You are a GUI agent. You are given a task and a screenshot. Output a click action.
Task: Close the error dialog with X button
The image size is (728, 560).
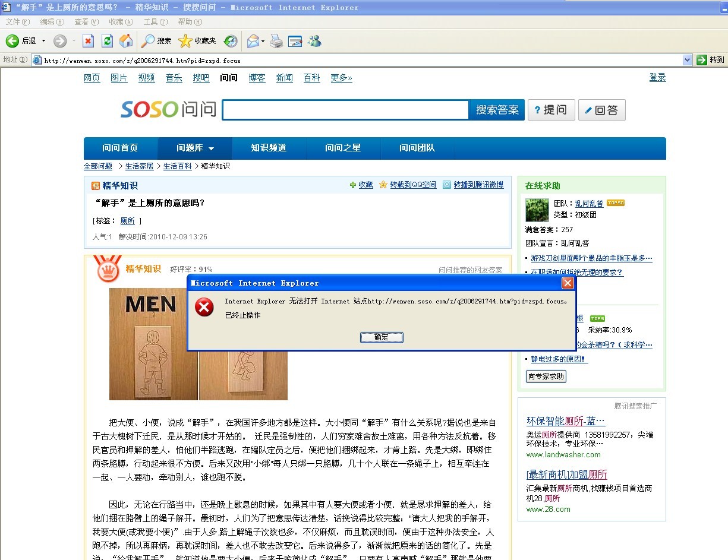click(568, 283)
